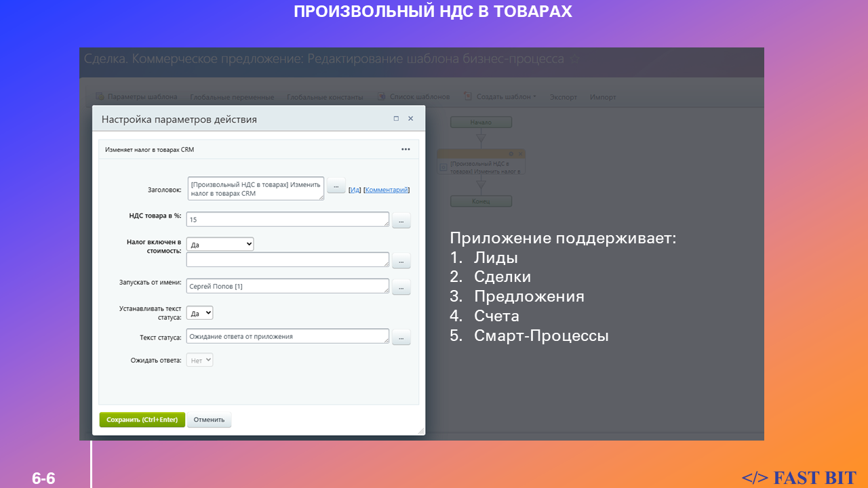
Task: Open the Ожидать ответа dropdown
Action: click(x=200, y=361)
